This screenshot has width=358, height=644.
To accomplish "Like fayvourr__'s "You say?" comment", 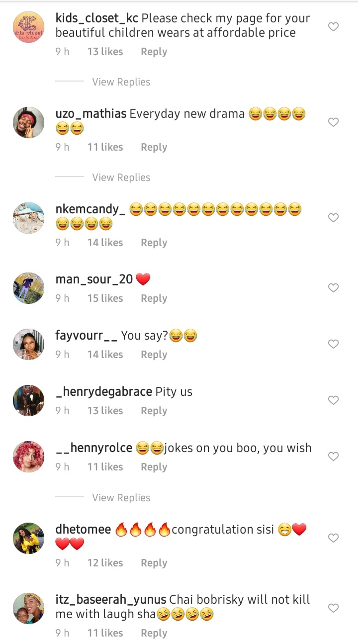I will click(x=333, y=344).
